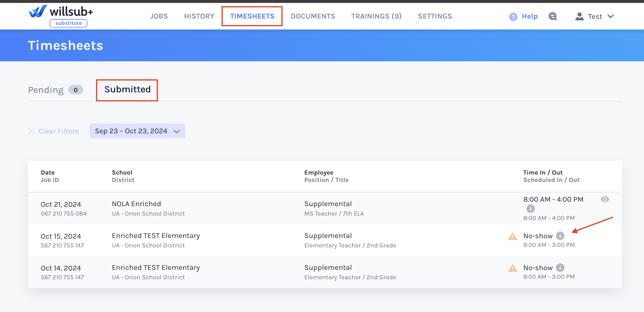644x312 pixels.
Task: Open the DOCUMENTS section
Action: coord(313,16)
